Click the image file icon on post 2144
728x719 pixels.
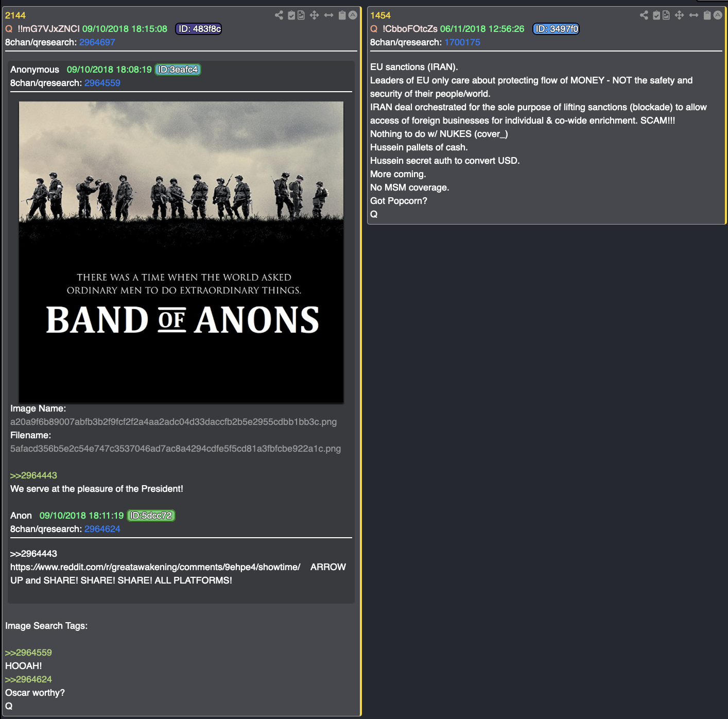tap(301, 15)
